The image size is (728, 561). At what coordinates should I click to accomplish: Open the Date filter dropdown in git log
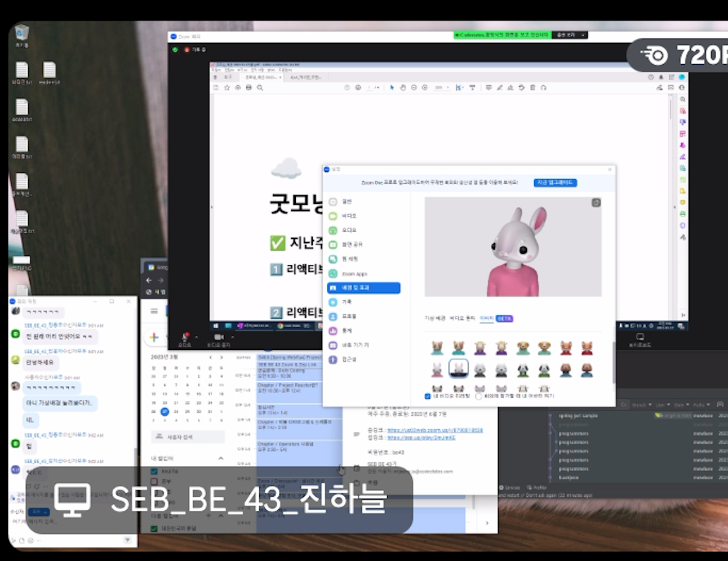point(681,405)
